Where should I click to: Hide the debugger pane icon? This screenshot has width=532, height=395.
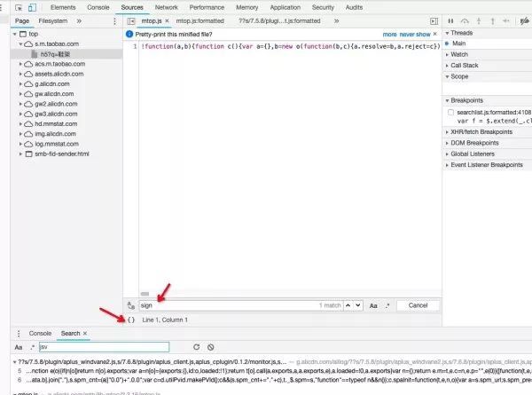pos(434,21)
